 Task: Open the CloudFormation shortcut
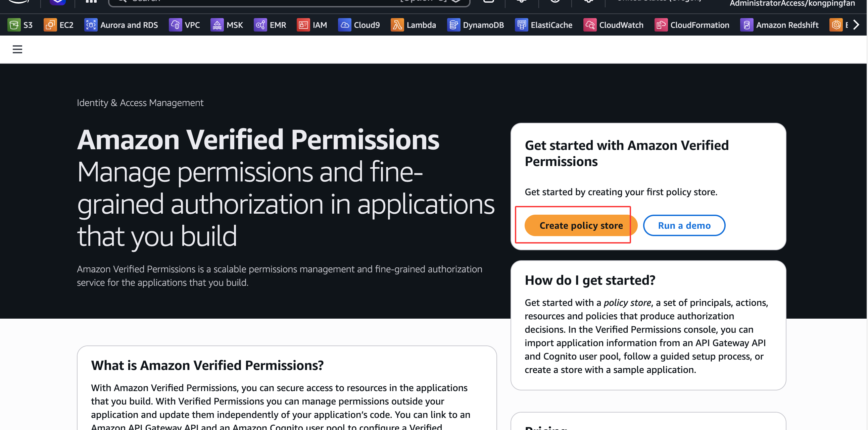(692, 25)
